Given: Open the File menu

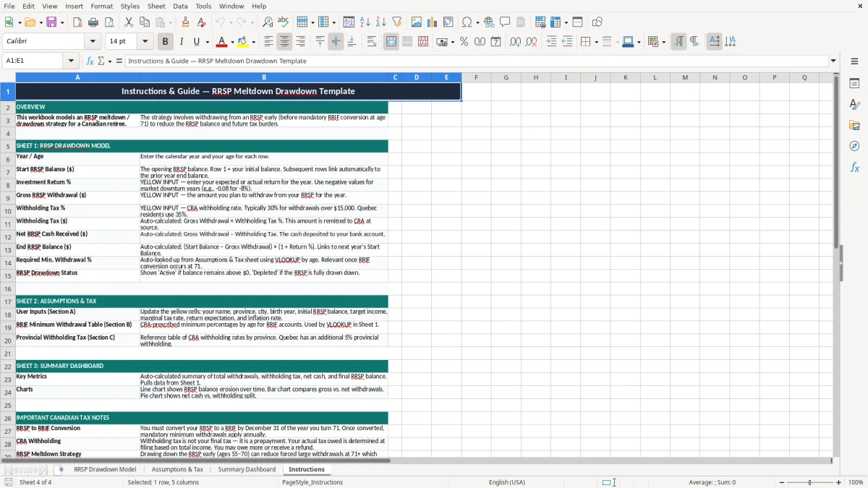Looking at the screenshot, I should coord(9,6).
